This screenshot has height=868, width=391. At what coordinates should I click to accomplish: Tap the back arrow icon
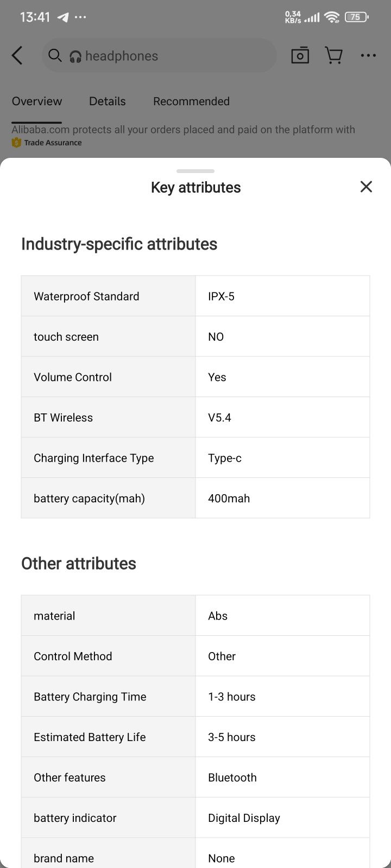click(x=17, y=55)
